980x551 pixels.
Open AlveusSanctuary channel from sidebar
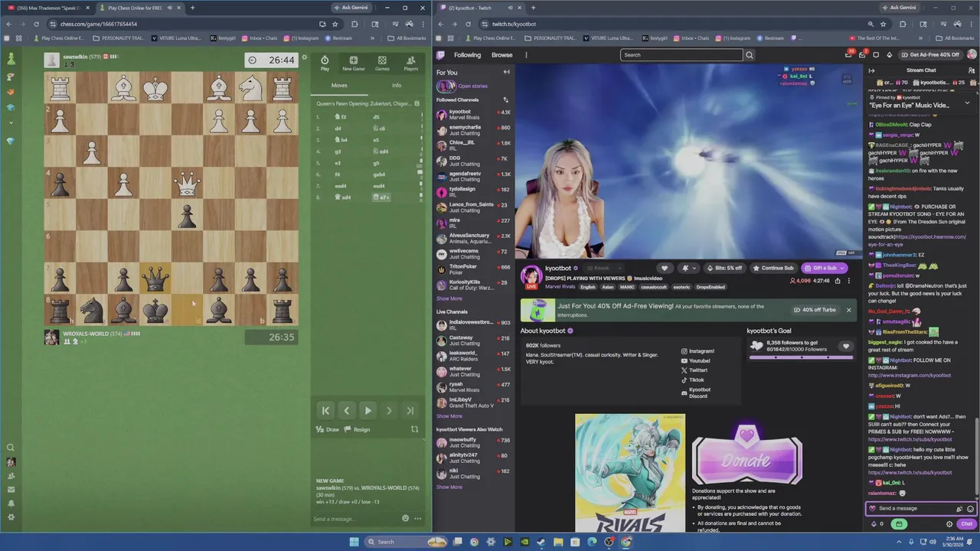point(473,239)
